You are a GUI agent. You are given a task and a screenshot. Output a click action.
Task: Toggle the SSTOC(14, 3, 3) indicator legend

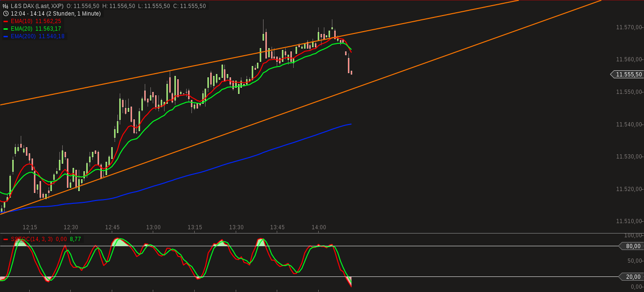coord(33,240)
